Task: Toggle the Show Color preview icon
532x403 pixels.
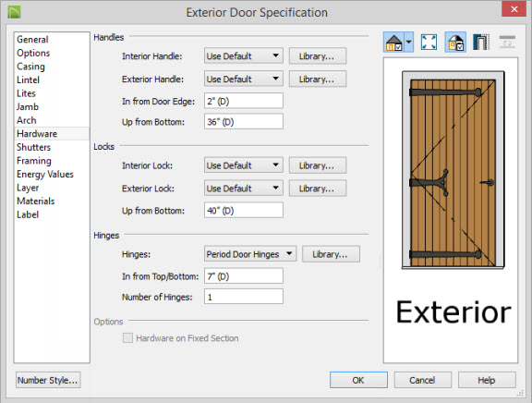Action: point(455,43)
